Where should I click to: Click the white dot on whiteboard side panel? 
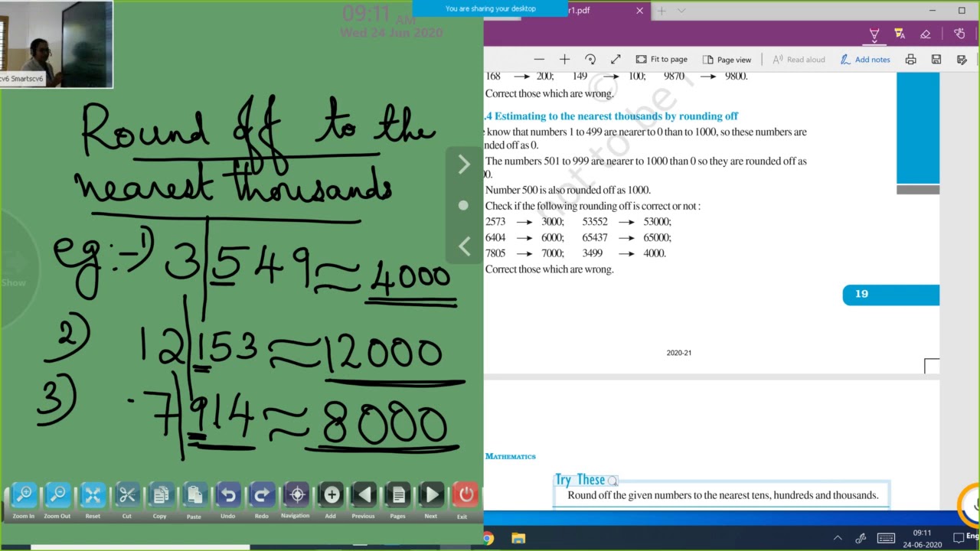463,205
